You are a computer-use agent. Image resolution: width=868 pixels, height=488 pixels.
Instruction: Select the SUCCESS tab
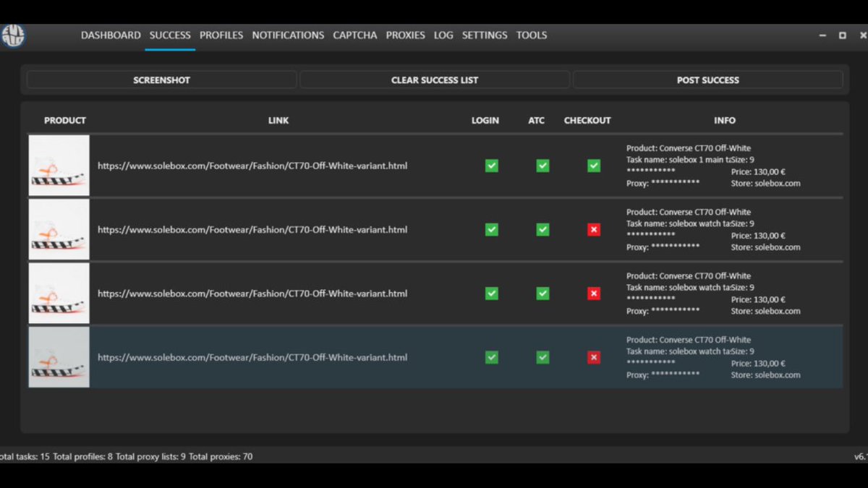point(170,35)
